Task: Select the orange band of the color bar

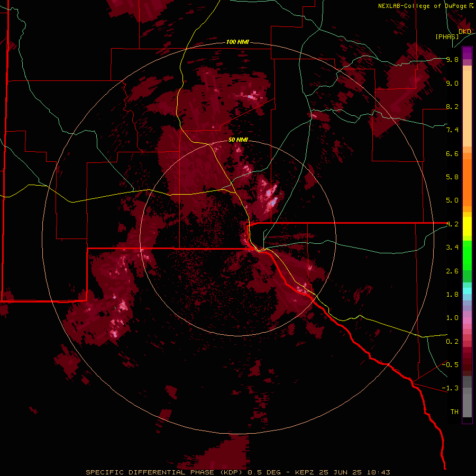Action: [x=467, y=183]
